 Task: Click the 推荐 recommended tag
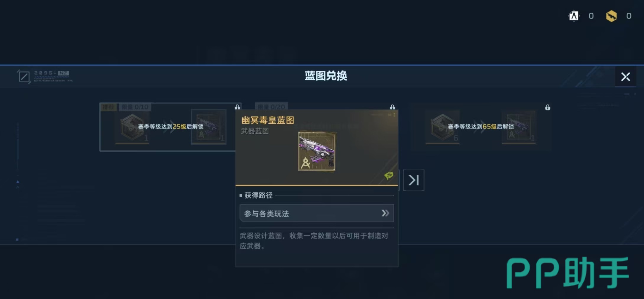108,107
